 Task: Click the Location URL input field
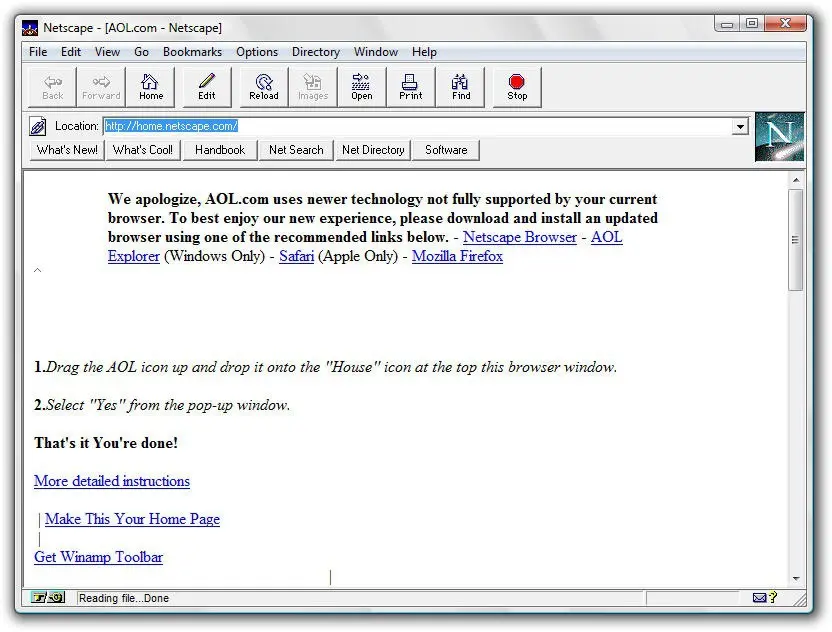click(x=418, y=126)
